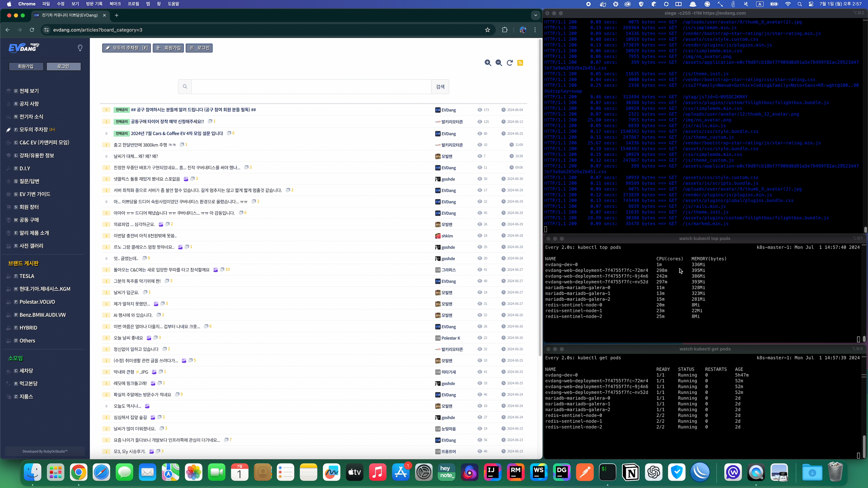Image resolution: width=868 pixels, height=488 pixels.
Task: Click the 회원가입 button in sidebar
Action: [26, 66]
